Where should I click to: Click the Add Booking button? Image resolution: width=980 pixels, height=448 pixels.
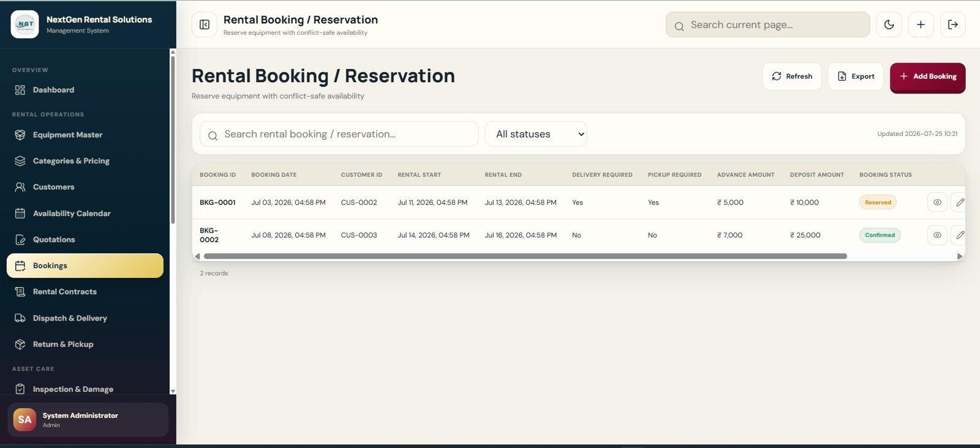(x=927, y=77)
